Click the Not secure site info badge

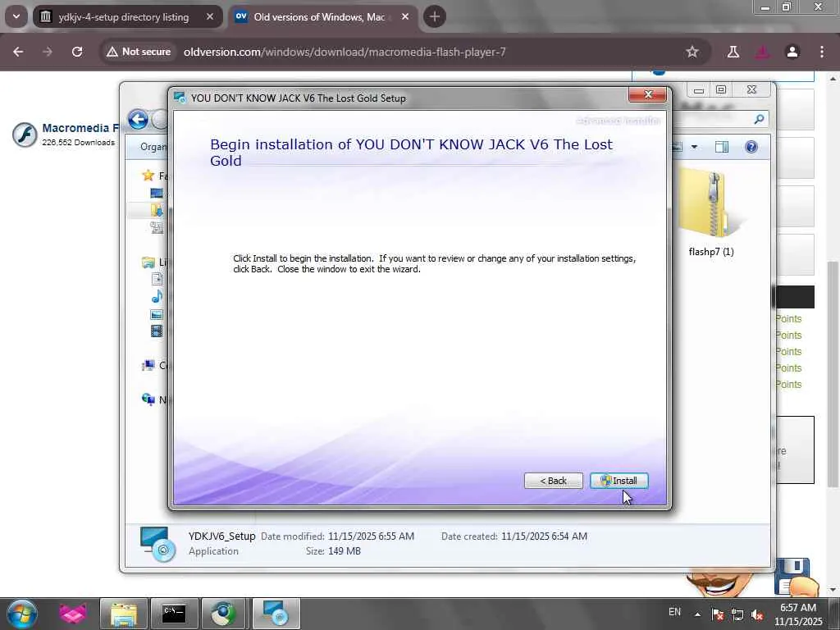pyautogui.click(x=138, y=52)
